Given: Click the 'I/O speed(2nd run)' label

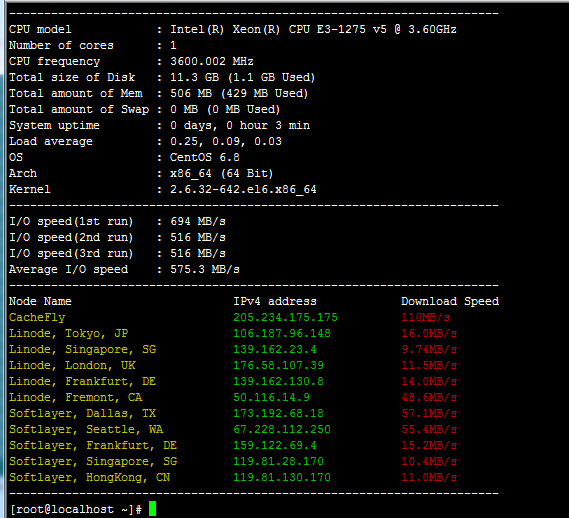Looking at the screenshot, I should [x=71, y=237].
